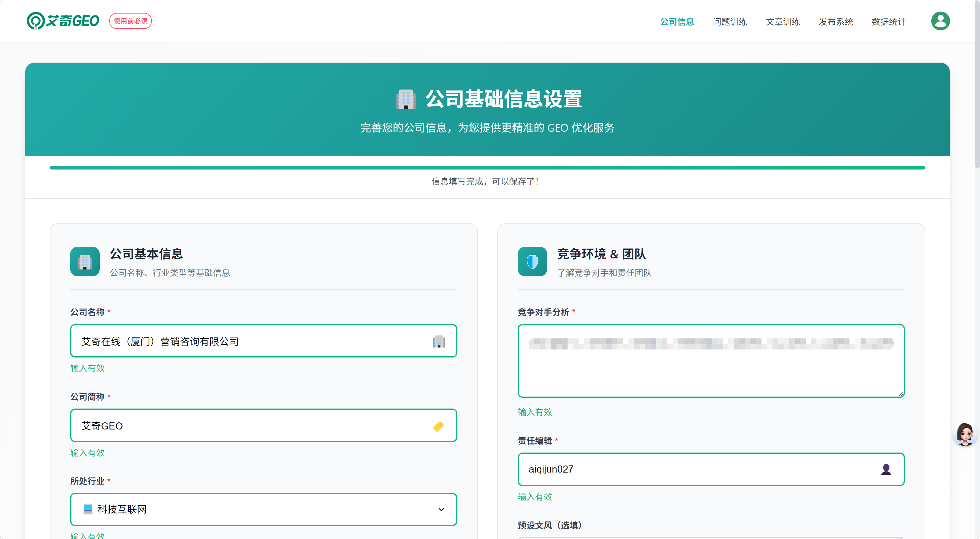The height and width of the screenshot is (539, 980).
Task: Open the customer service assistant avatar
Action: click(x=965, y=434)
